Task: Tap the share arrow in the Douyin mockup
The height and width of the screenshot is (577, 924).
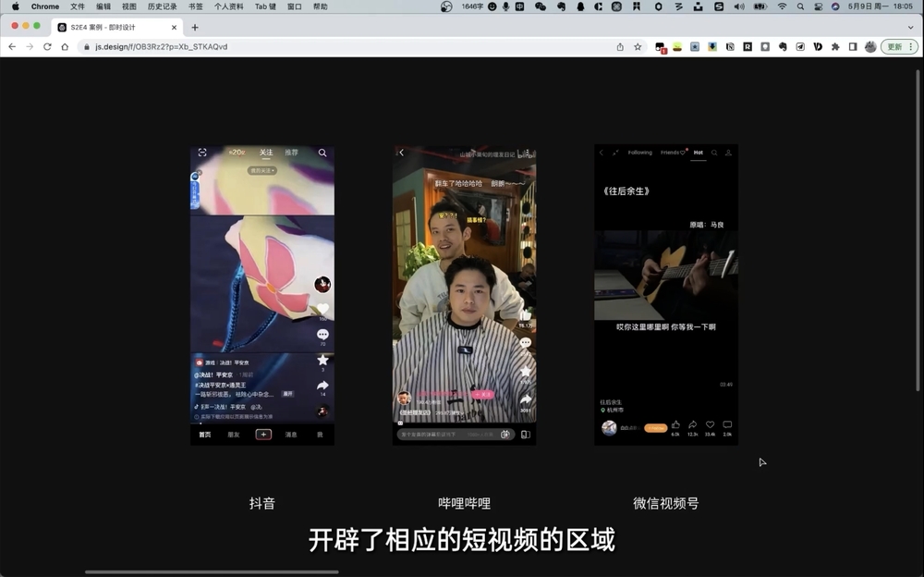Action: (322, 386)
